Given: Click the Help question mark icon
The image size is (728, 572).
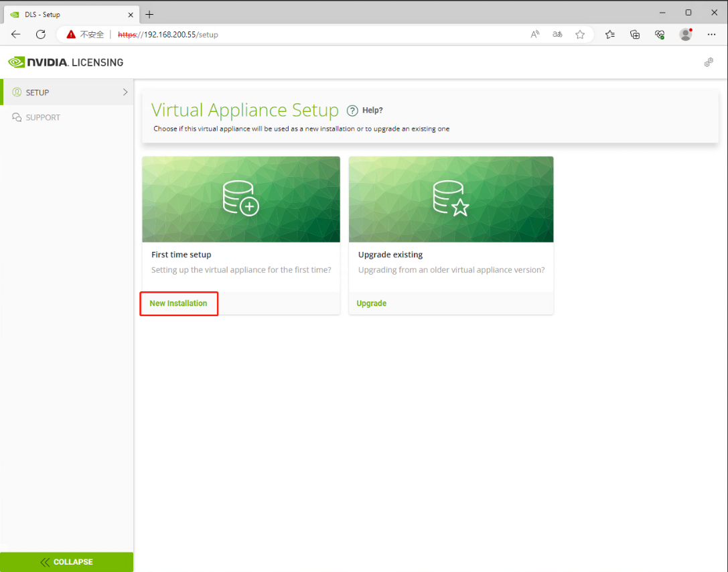Looking at the screenshot, I should coord(352,111).
